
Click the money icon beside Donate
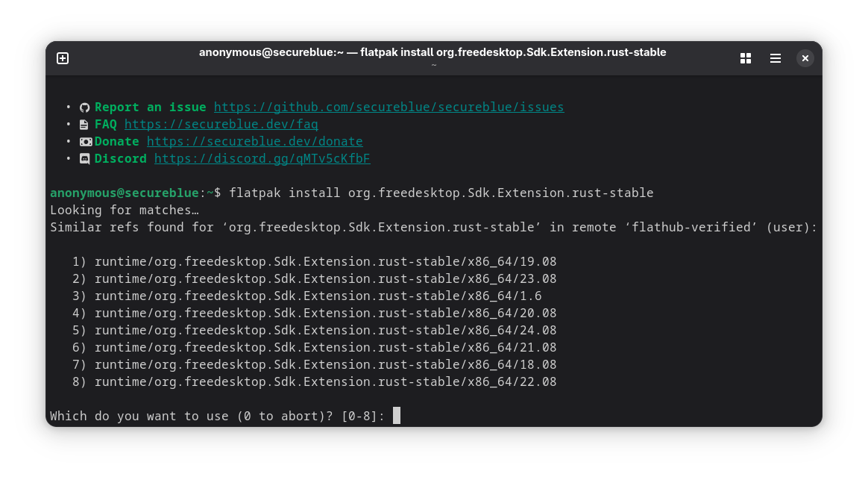[x=85, y=142]
